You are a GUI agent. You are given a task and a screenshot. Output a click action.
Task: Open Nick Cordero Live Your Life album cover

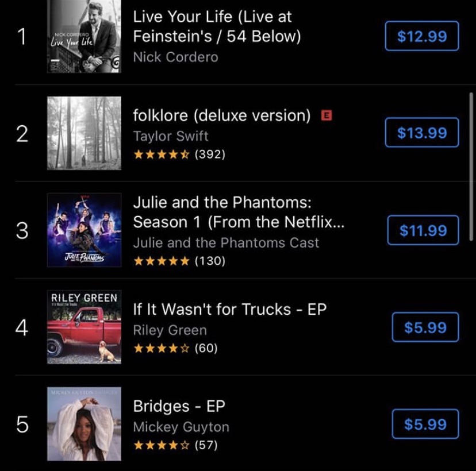click(84, 36)
